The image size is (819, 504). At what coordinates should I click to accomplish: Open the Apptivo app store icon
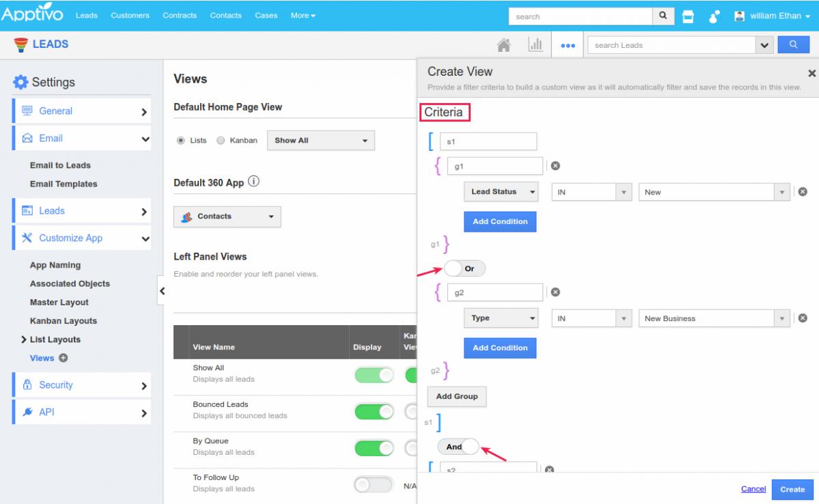click(688, 16)
